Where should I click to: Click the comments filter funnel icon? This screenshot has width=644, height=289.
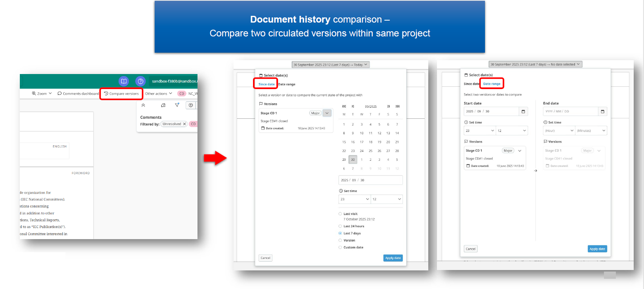177,105
